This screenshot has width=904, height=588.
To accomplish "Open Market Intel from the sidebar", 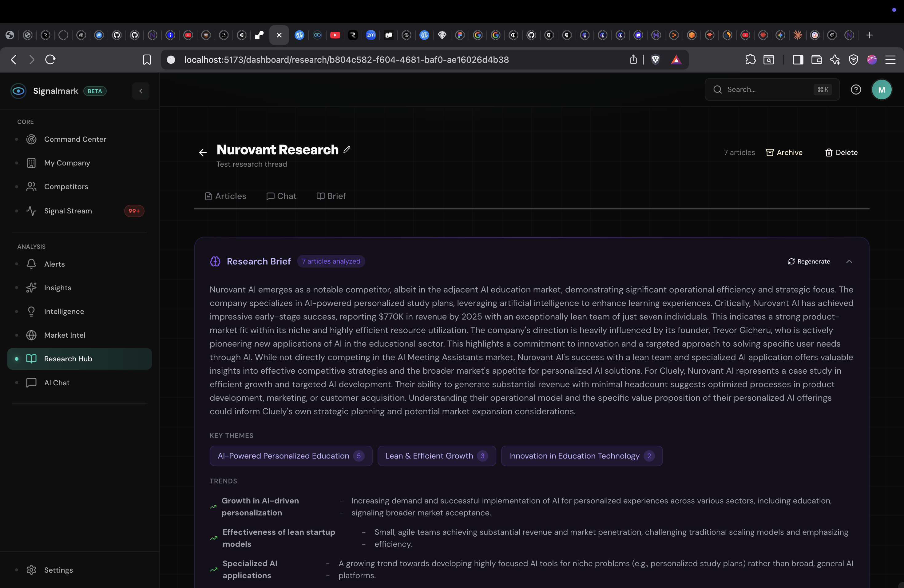I will tap(64, 335).
